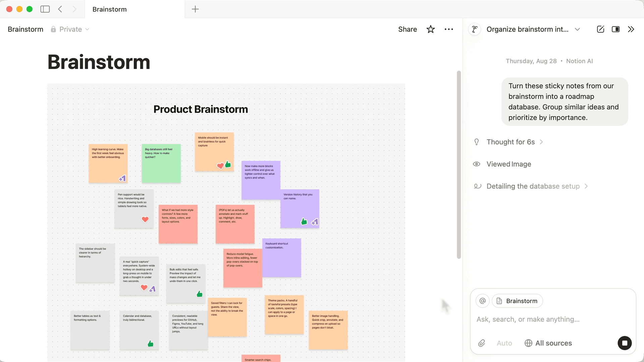This screenshot has height=362, width=644.
Task: Expand the 'Thought for 6s' details
Action: 515,142
